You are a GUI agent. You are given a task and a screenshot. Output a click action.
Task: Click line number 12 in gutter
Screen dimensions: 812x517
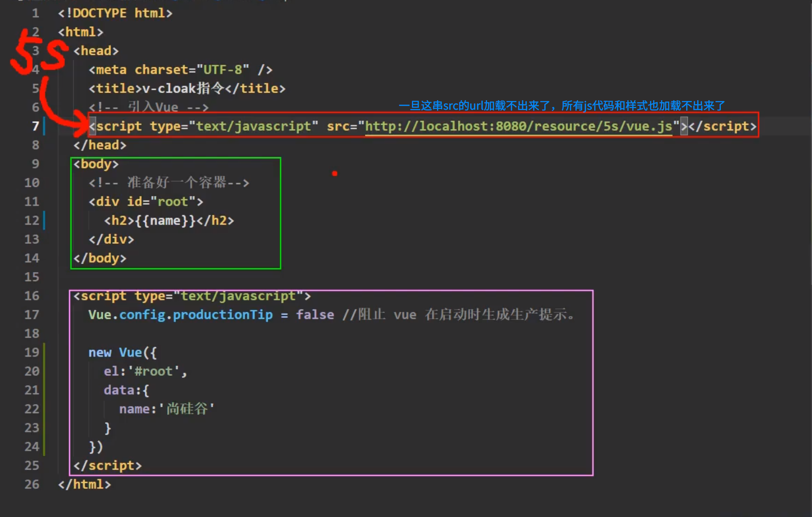click(x=32, y=221)
